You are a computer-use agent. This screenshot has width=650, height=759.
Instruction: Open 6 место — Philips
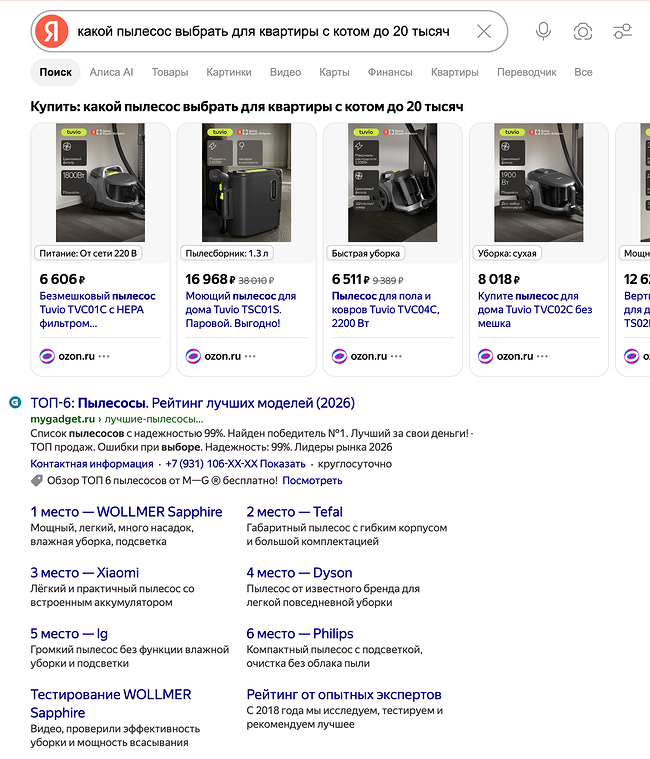(x=300, y=634)
